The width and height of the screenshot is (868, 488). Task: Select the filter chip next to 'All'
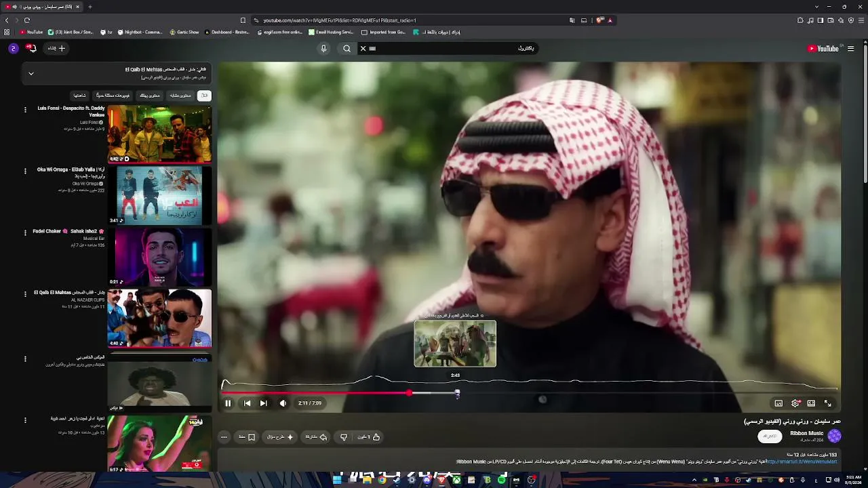180,96
